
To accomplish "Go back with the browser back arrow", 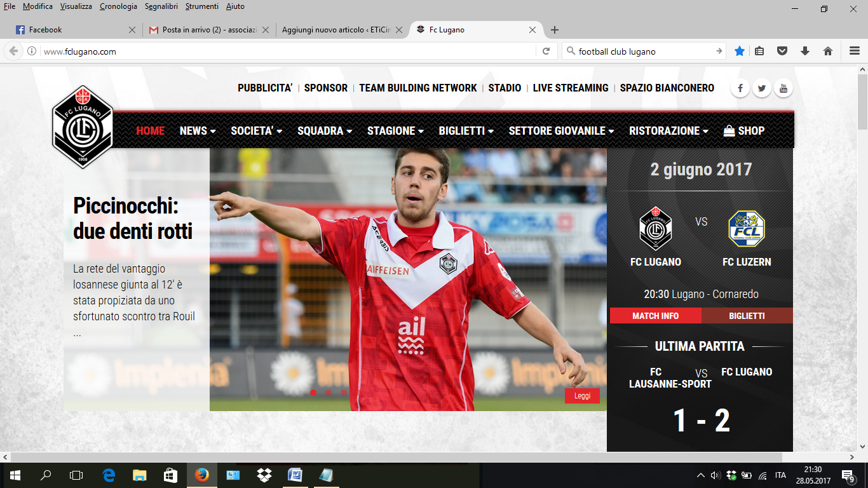I will (14, 51).
